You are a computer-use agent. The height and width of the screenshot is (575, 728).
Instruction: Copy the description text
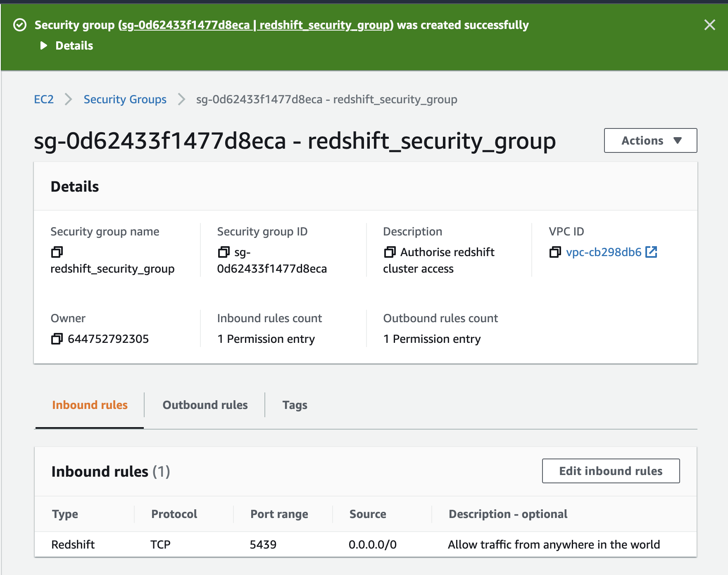[x=390, y=252]
